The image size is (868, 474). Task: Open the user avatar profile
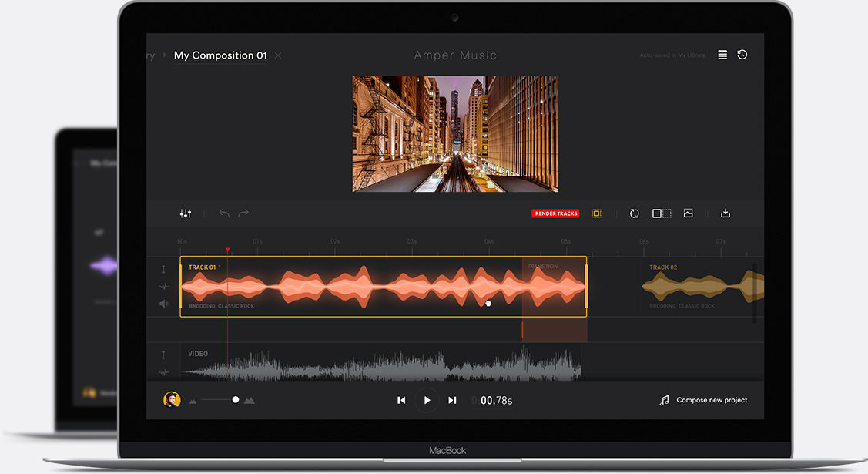coord(172,400)
